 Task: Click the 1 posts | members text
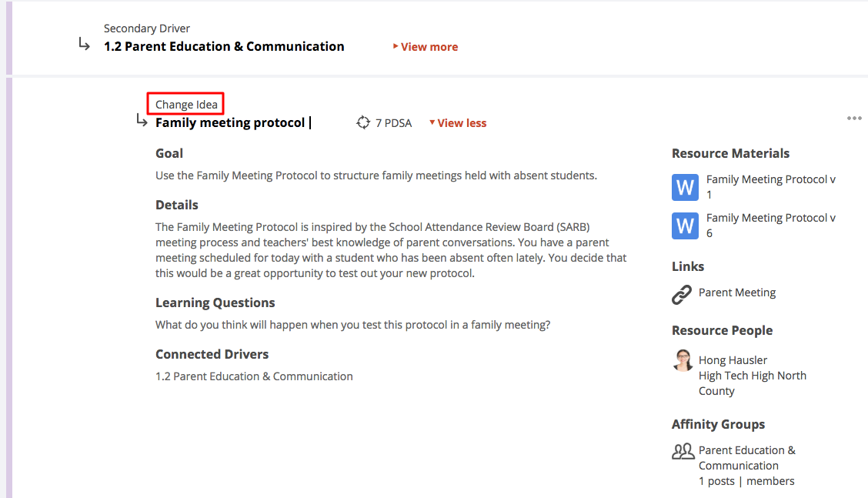pyautogui.click(x=746, y=481)
